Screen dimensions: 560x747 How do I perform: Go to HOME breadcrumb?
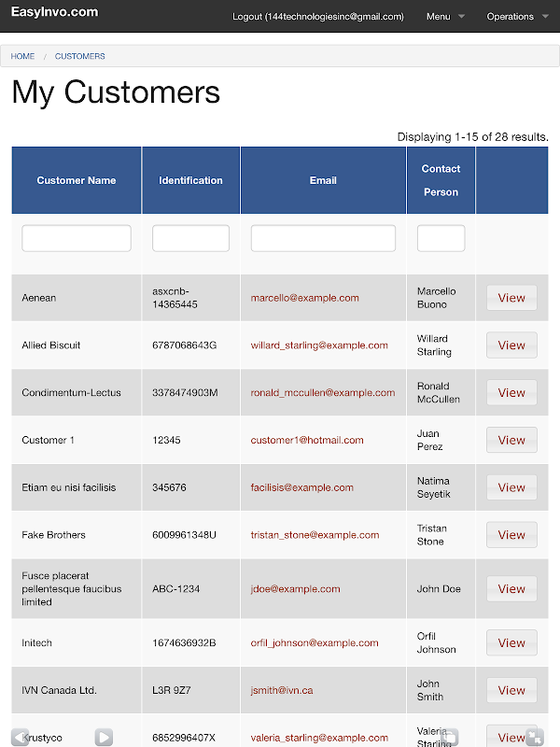click(22, 56)
